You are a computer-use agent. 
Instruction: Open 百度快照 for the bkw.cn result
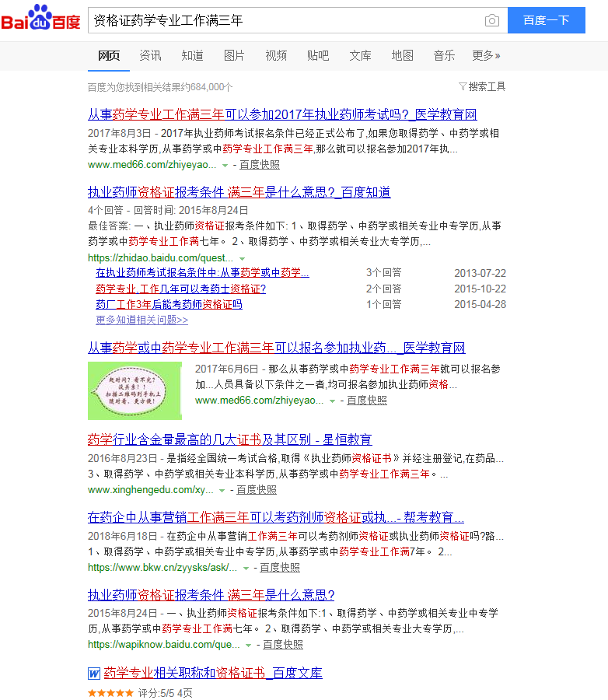(279, 568)
